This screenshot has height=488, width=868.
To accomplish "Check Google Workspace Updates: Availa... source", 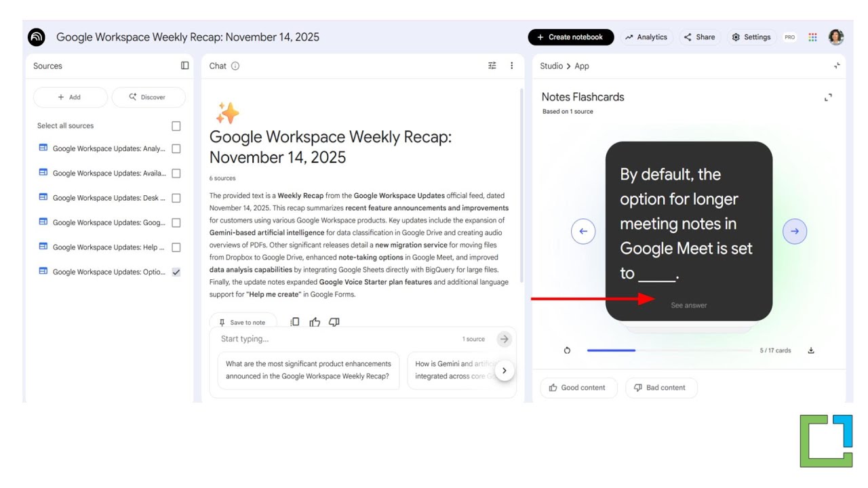I will click(x=176, y=174).
